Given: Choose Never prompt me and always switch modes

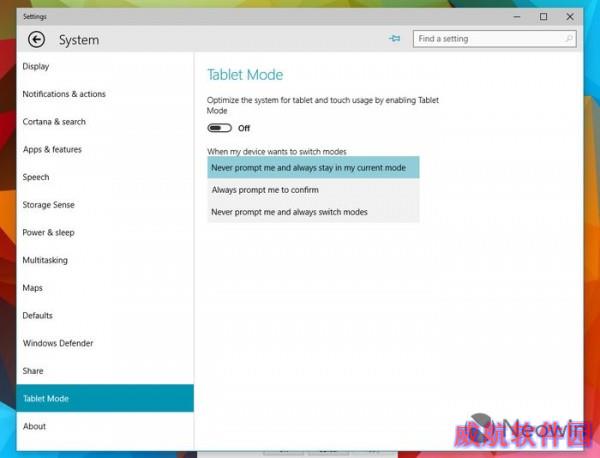Looking at the screenshot, I should [313, 212].
